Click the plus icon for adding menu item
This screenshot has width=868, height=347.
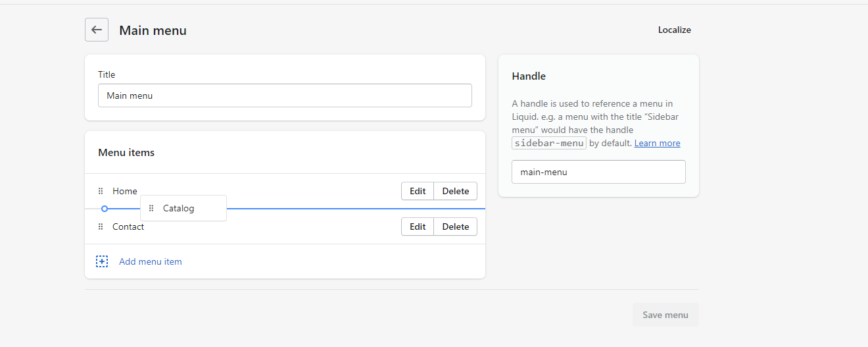(102, 261)
